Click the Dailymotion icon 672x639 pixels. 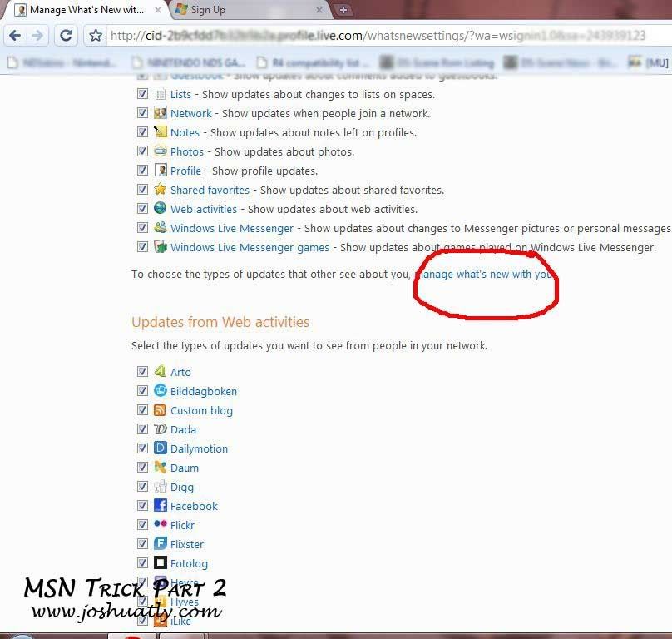pos(160,448)
